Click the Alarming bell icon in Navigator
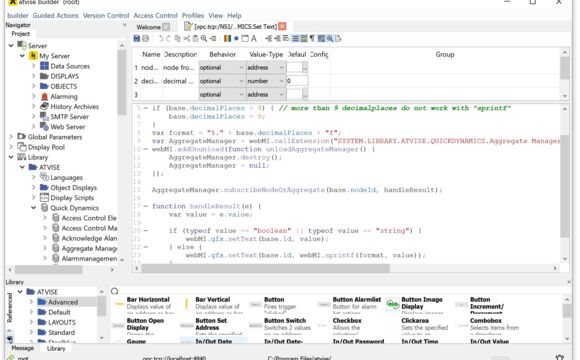Screen dimensions: 580x360 tap(44, 97)
